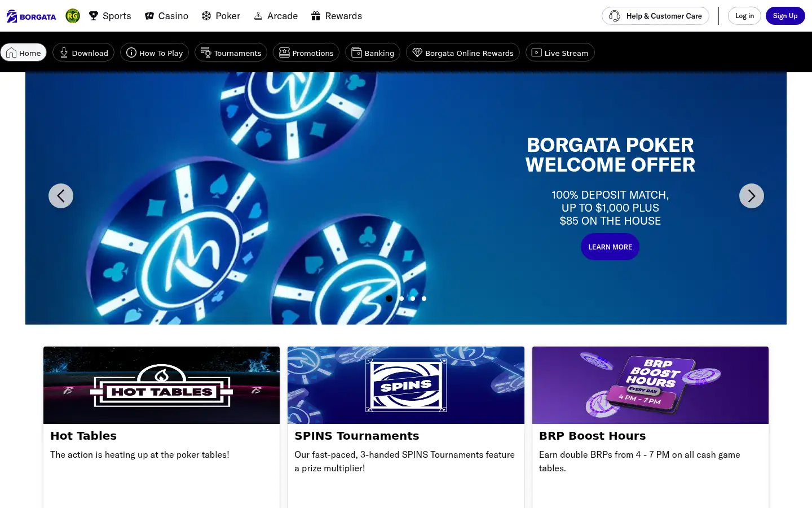Click Learn More on the welcome offer
This screenshot has width=812, height=508.
610,247
